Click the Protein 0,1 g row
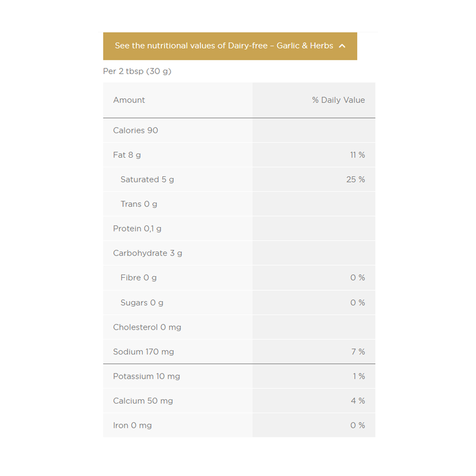Screen dimensions: 476x476 pos(137,229)
